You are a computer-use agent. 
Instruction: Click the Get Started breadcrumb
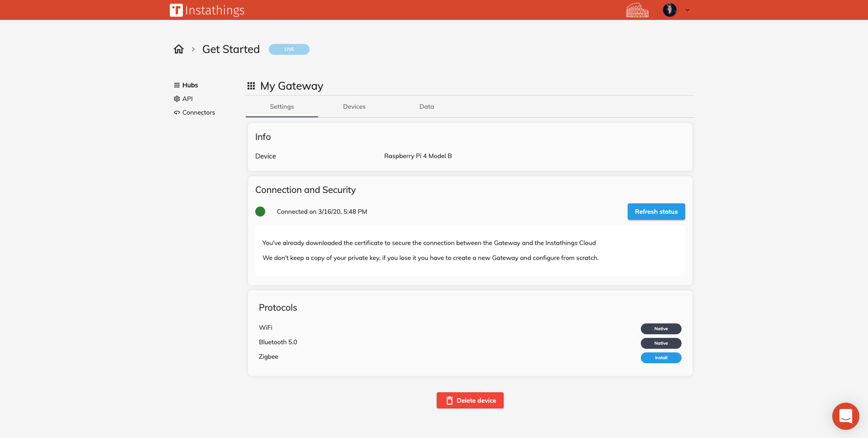231,49
